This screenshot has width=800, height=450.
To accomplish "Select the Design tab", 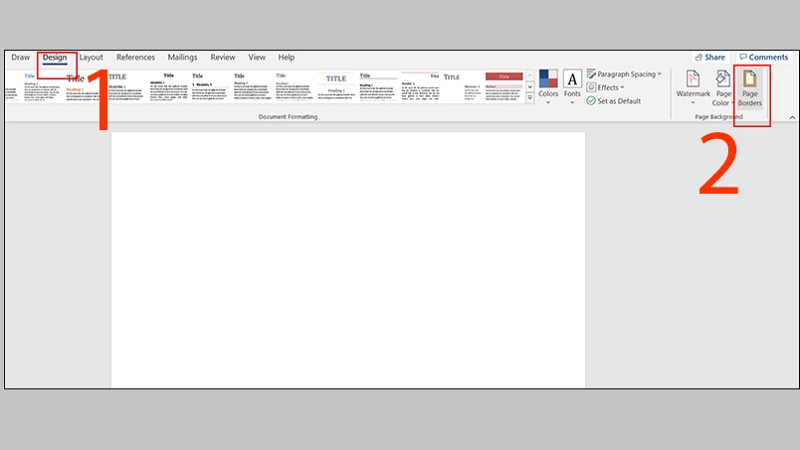I will (x=55, y=57).
